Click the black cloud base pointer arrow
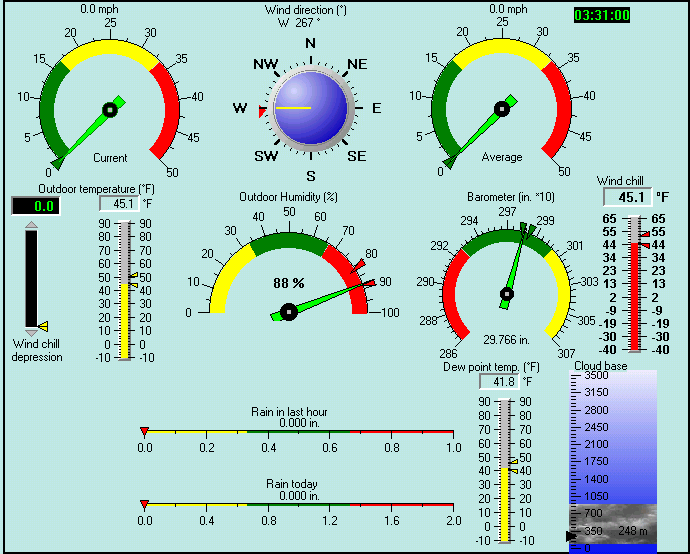Image resolution: width=690 pixels, height=554 pixels. [571, 536]
